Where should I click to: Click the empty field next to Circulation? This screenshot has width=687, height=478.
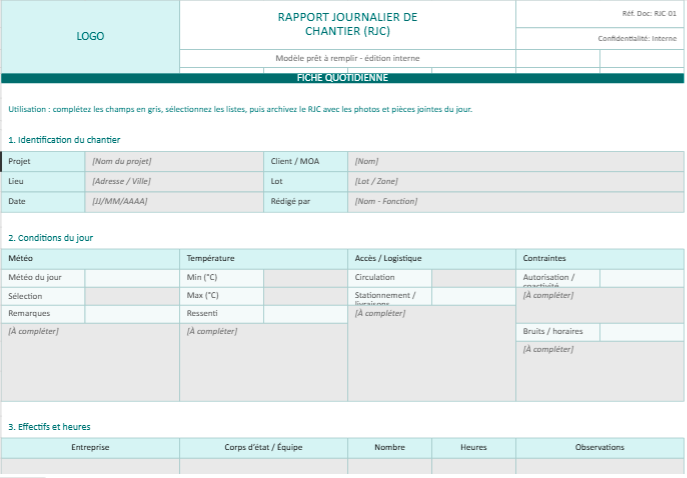click(473, 277)
